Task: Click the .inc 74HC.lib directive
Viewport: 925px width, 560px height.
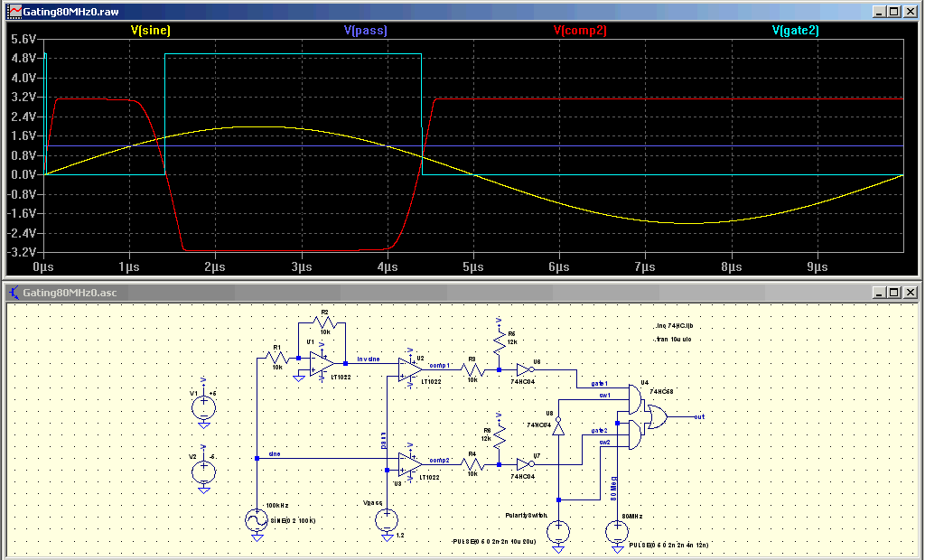Action: [672, 326]
